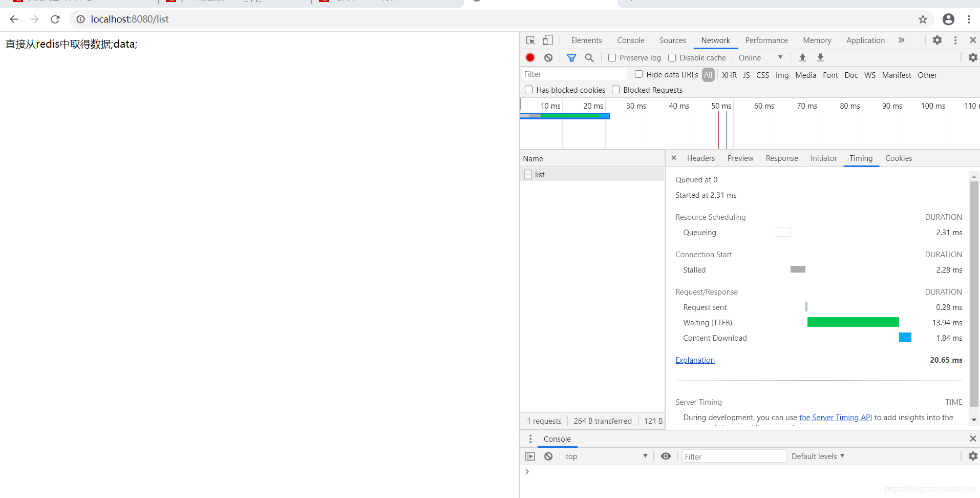View site information icon in address bar

pos(80,19)
